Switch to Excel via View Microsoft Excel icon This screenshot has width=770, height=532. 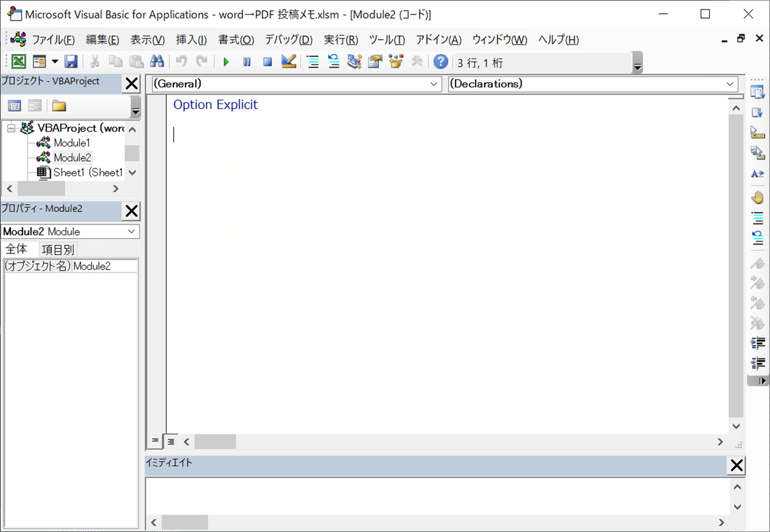19,62
